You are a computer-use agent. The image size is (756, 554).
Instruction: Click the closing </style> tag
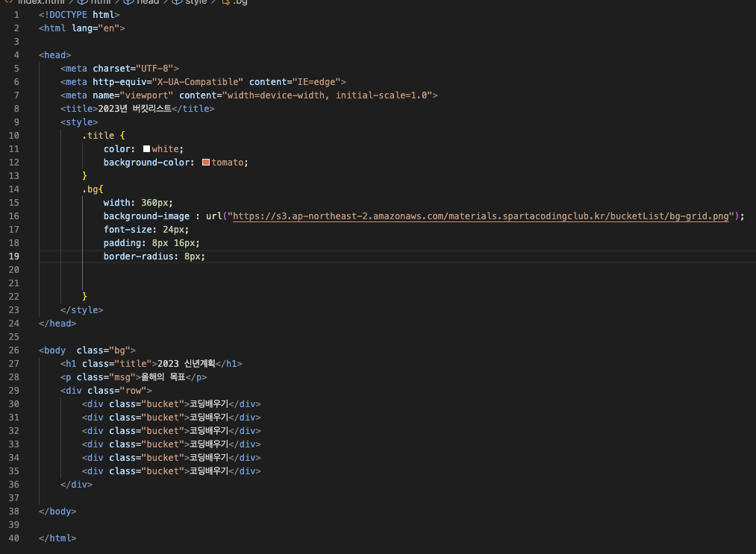click(82, 309)
